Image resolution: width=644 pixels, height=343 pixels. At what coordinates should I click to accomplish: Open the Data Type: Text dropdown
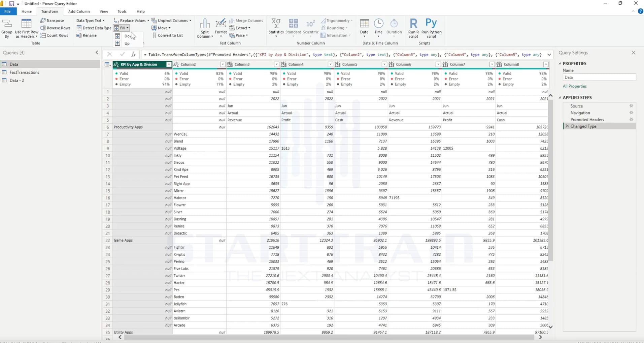(91, 21)
